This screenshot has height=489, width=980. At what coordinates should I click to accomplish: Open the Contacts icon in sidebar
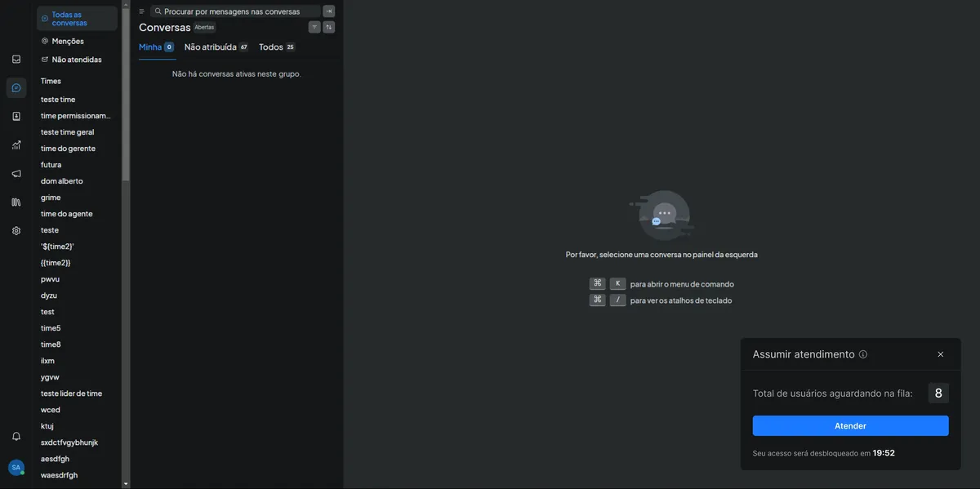(x=16, y=116)
